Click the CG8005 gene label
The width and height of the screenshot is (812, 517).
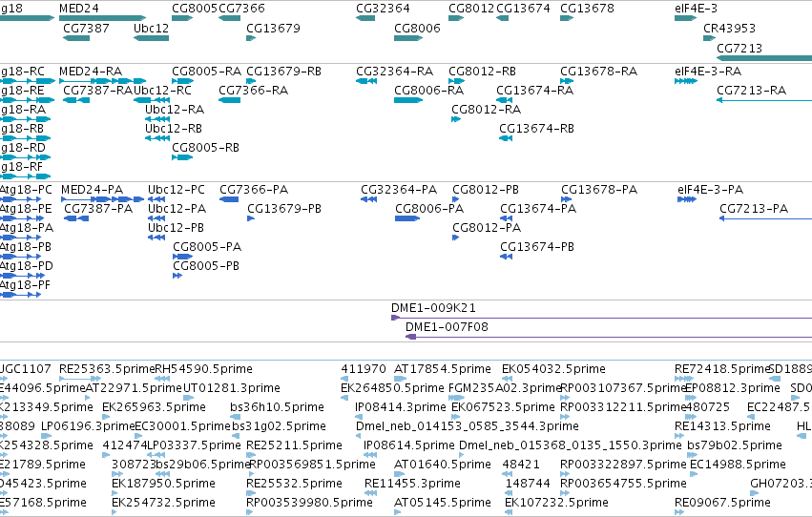point(195,9)
